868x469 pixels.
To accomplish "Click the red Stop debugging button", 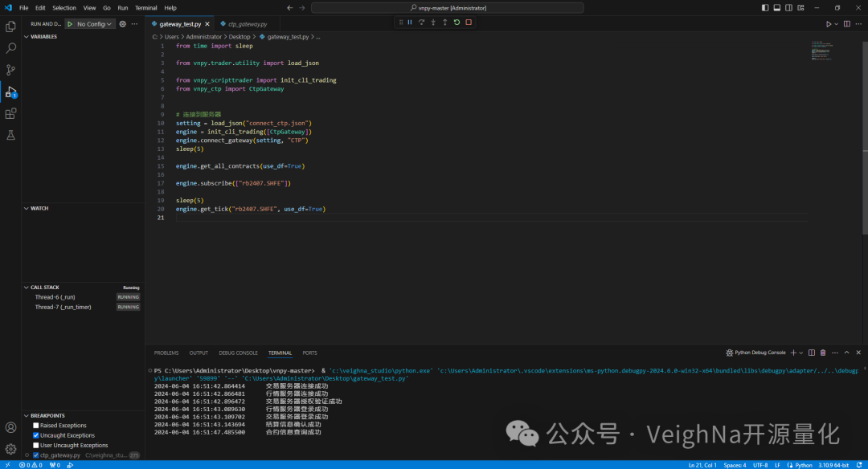I will [469, 22].
